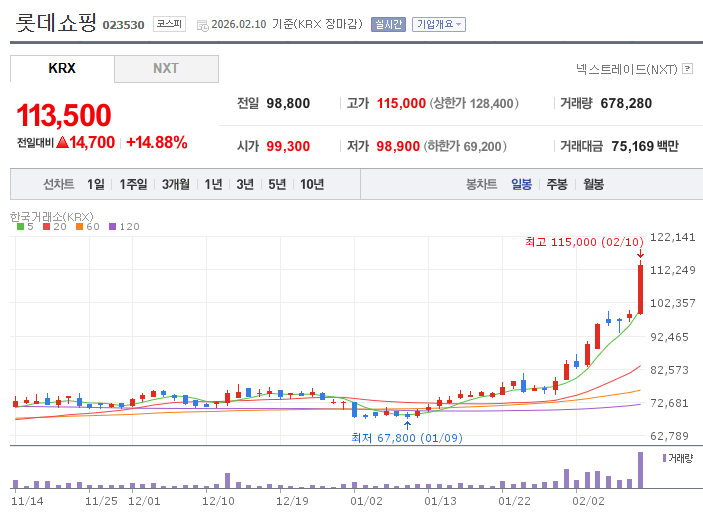Select the 1년 line chart period
Screen dimensions: 703x514
(213, 184)
